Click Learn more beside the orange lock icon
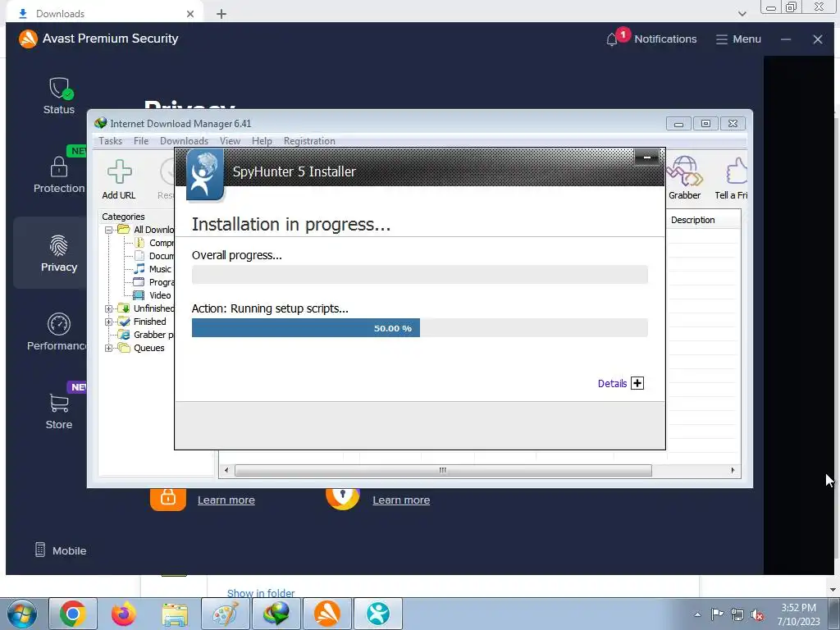 click(226, 500)
